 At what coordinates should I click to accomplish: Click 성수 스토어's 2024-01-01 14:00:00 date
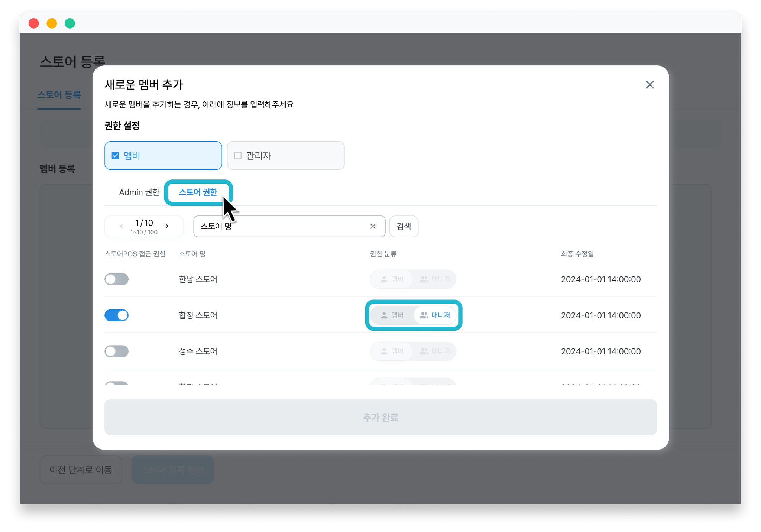pos(601,351)
